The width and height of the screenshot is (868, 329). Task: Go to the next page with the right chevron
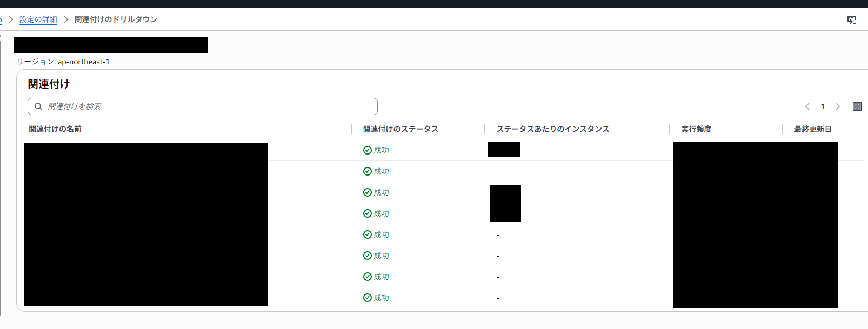pos(838,106)
